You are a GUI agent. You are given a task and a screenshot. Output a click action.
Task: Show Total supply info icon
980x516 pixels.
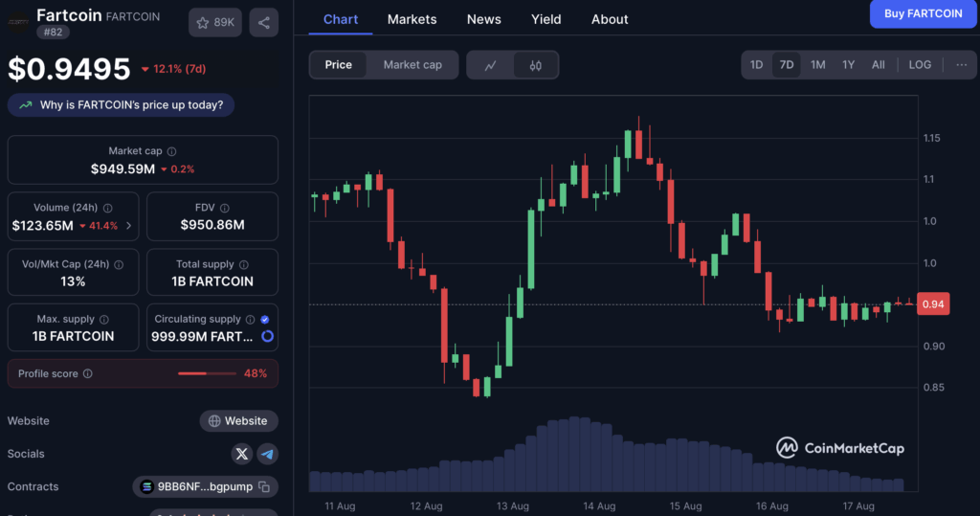[x=244, y=264]
